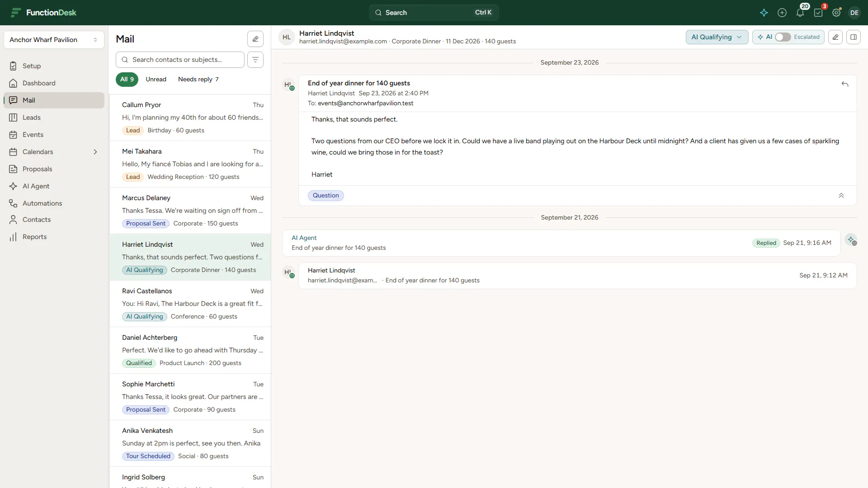Open Ravi Castellanos conversation
The image size is (868, 488).
coord(190,304)
